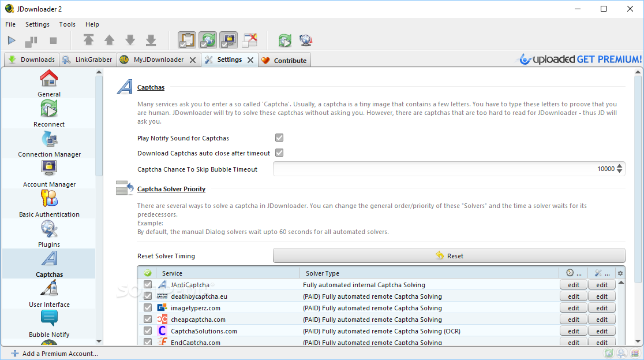Click first edit button for CaptchaSolutions.com
Screen dimensions: 644x360
(x=574, y=331)
